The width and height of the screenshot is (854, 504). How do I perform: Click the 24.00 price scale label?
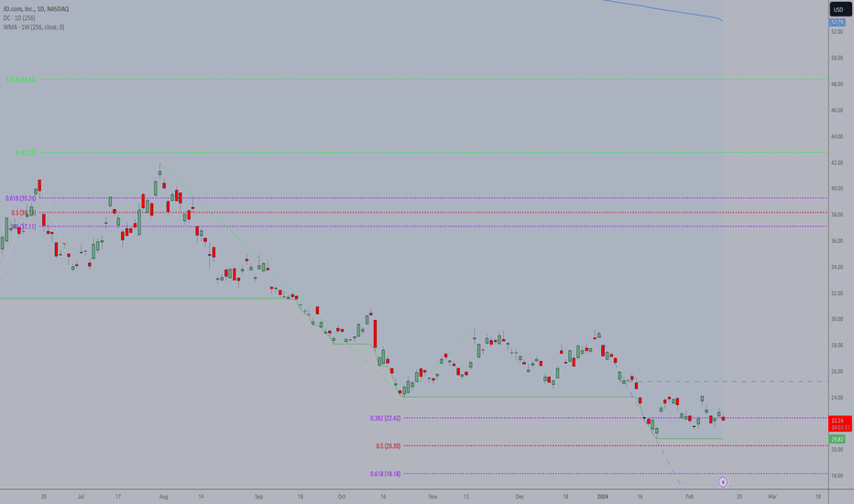pos(837,398)
